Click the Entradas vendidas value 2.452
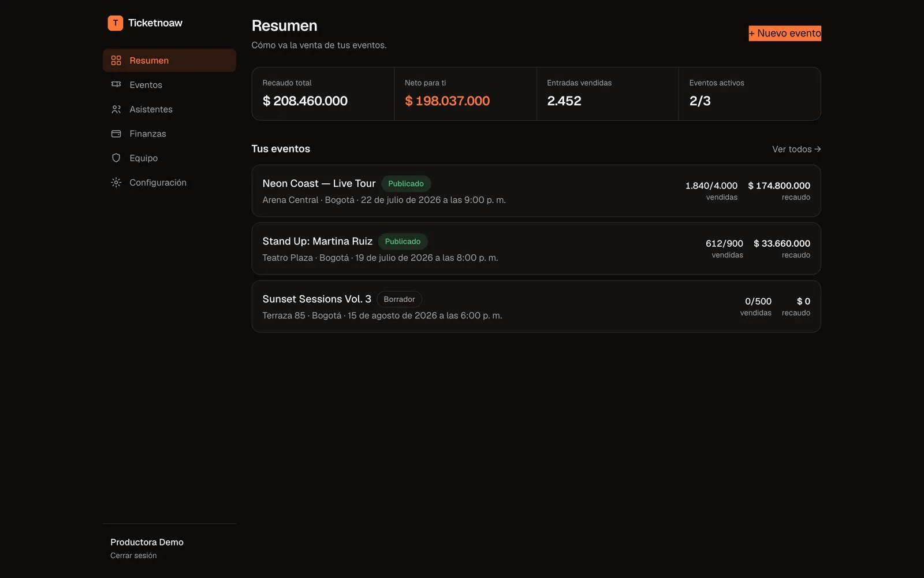 coord(564,101)
